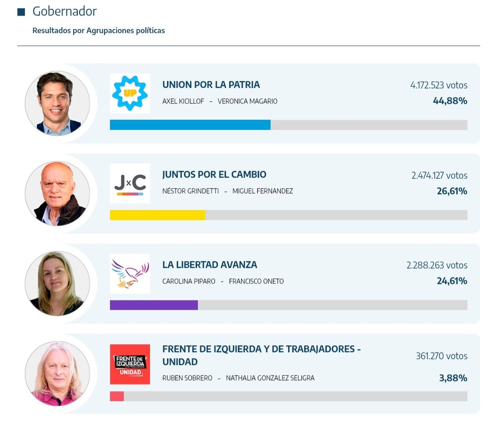Click the blue Union por la Patria progress bar
Screen dimensions: 497x448
[x=190, y=125]
